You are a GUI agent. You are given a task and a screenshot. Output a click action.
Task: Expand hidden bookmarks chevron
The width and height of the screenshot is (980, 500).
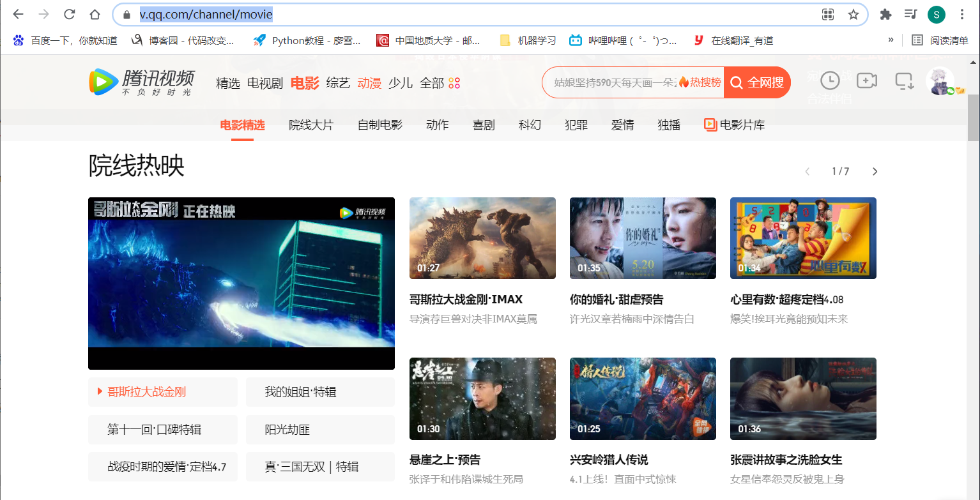tap(891, 40)
